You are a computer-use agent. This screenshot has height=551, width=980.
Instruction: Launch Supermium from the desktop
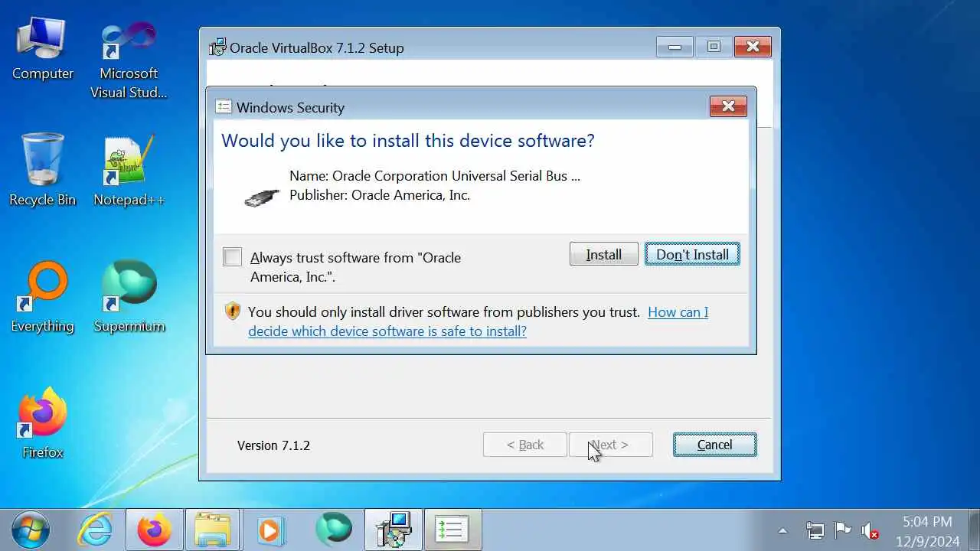tap(129, 297)
